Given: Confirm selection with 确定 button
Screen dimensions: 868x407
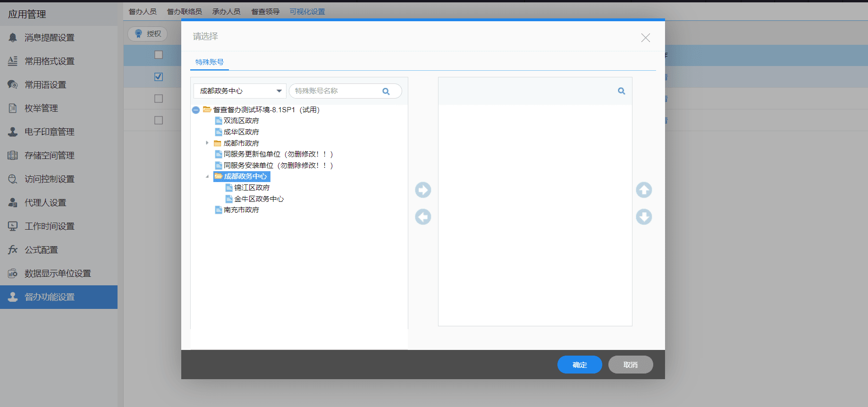Looking at the screenshot, I should [580, 365].
